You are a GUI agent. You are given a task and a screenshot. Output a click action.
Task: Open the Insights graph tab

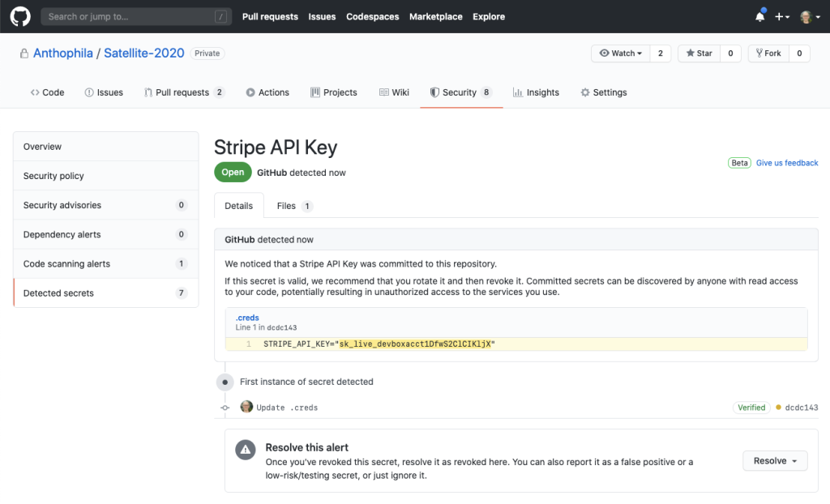tap(536, 92)
